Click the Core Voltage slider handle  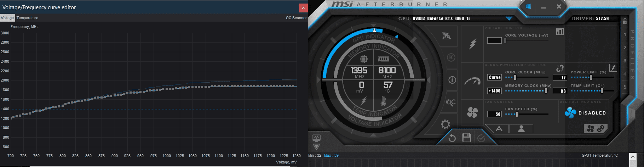(505, 40)
